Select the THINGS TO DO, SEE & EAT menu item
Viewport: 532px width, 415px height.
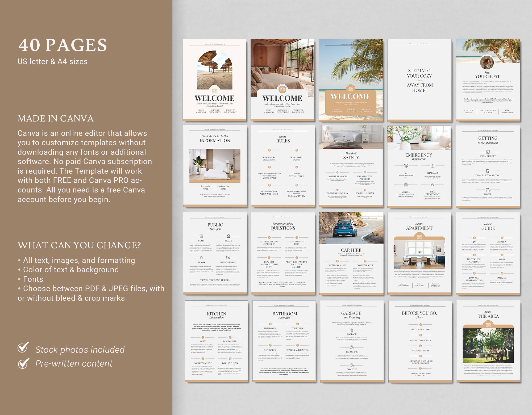(x=230, y=111)
